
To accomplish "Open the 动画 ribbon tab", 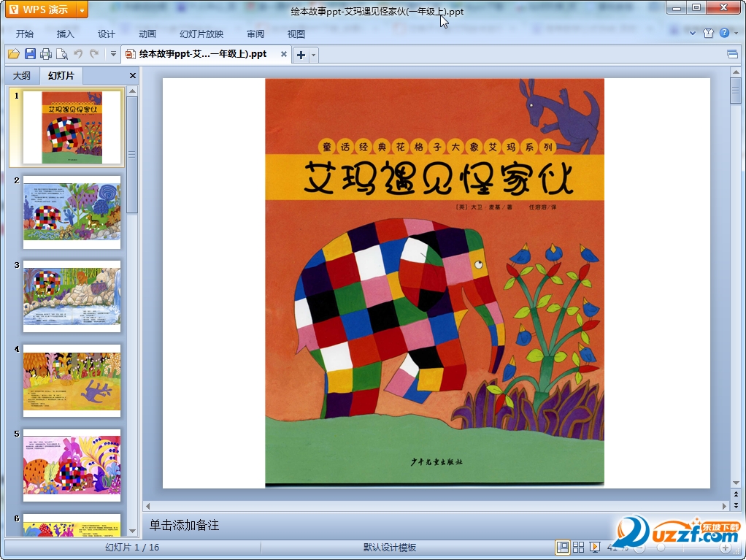I will tap(147, 34).
